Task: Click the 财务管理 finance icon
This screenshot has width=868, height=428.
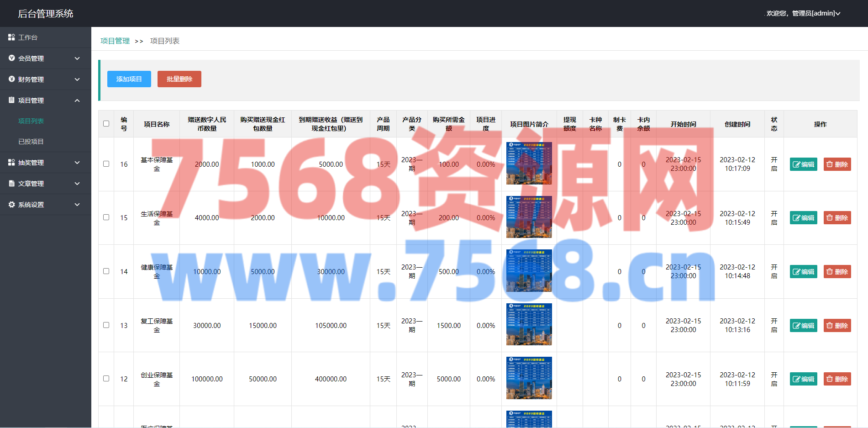Action: [x=11, y=79]
